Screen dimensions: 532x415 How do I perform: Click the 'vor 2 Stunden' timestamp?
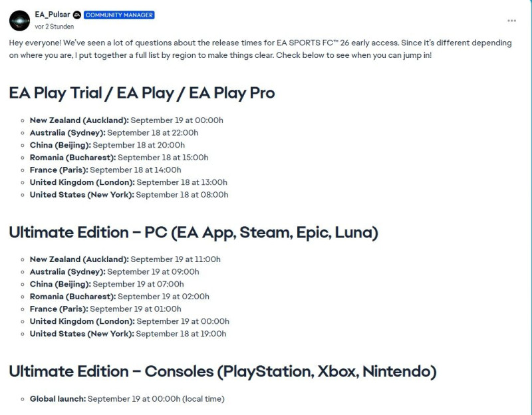[x=55, y=27]
